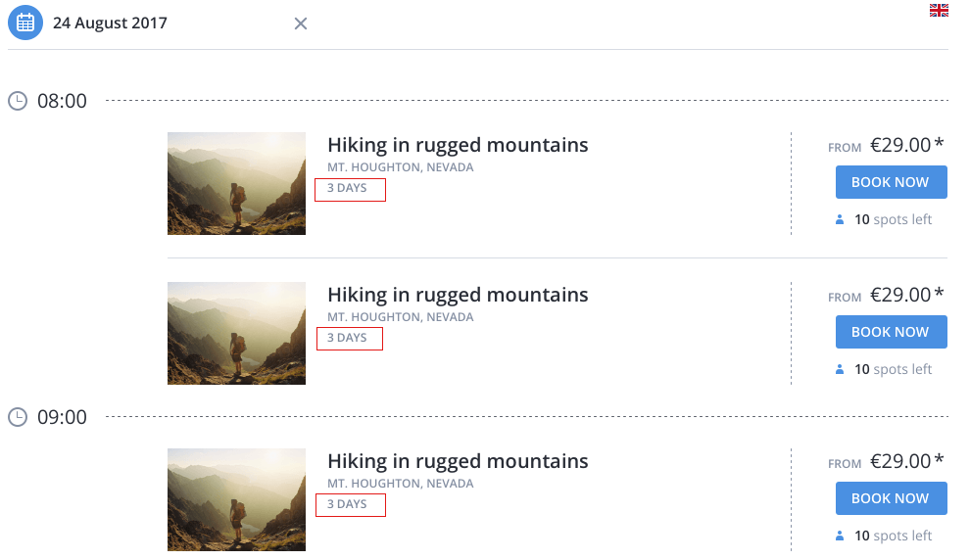The image size is (970, 560).
Task: Open the second hiking trip thumbnail image
Action: (236, 333)
